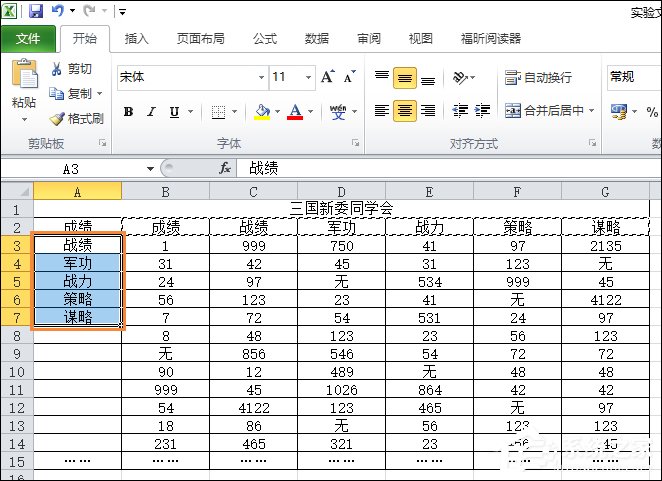The width and height of the screenshot is (662, 481).
Task: Click the insert function fx icon
Action: [225, 168]
